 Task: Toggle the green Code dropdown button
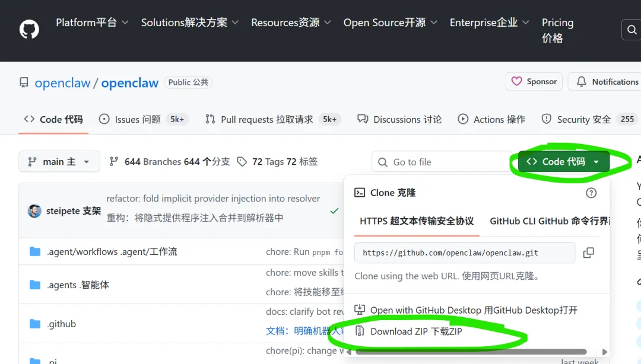[x=564, y=161]
